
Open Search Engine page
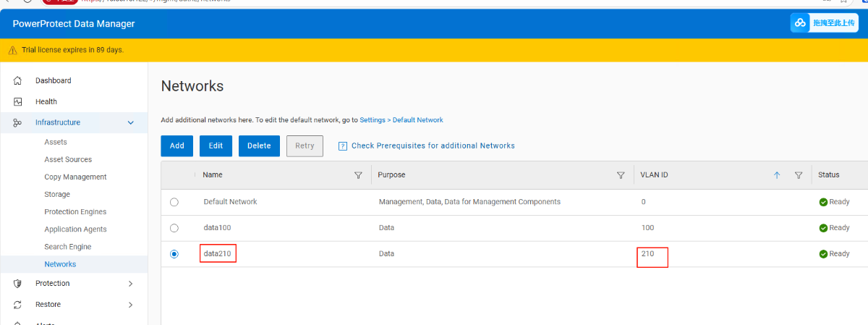tap(68, 247)
